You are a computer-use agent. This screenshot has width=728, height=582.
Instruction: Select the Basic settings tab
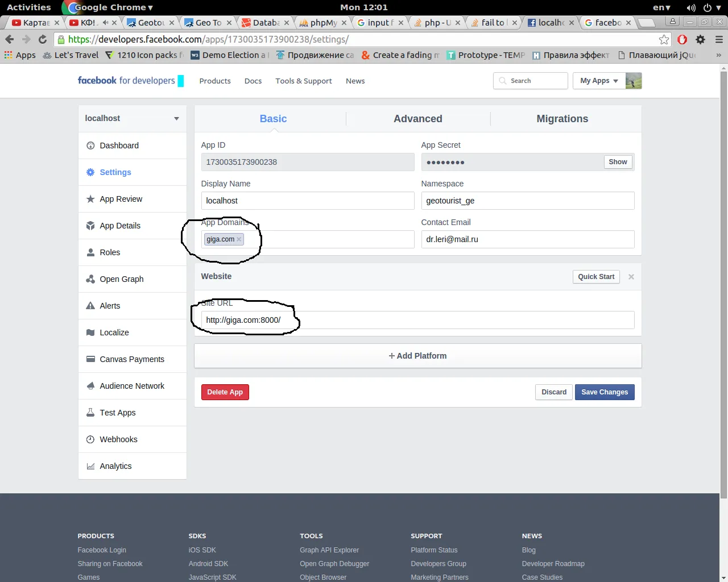point(273,119)
